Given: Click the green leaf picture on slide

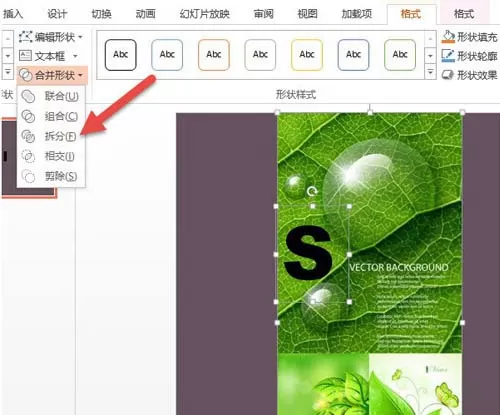Looking at the screenshot, I should coord(370,233).
